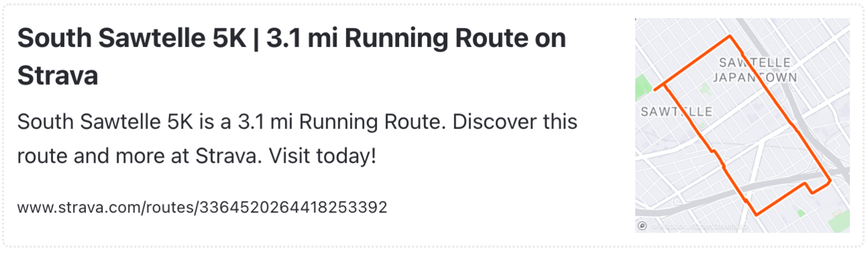The width and height of the screenshot is (868, 259).
Task: Open the route map thumbnail
Action: 742,126
